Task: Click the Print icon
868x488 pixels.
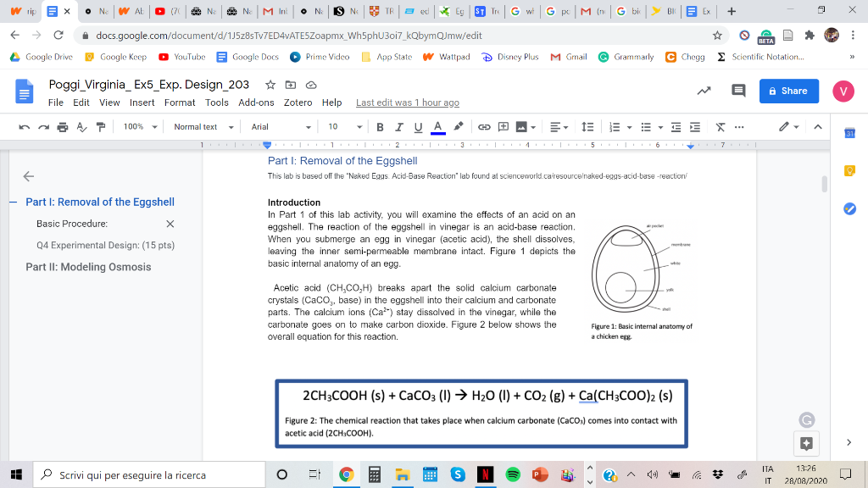Action: (x=64, y=127)
